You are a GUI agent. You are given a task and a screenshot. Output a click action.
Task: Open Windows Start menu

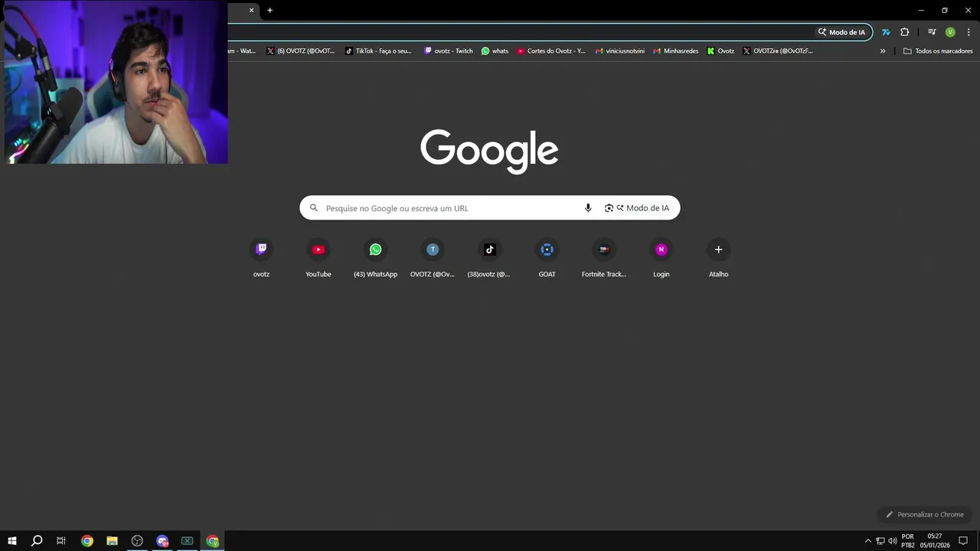pos(12,541)
